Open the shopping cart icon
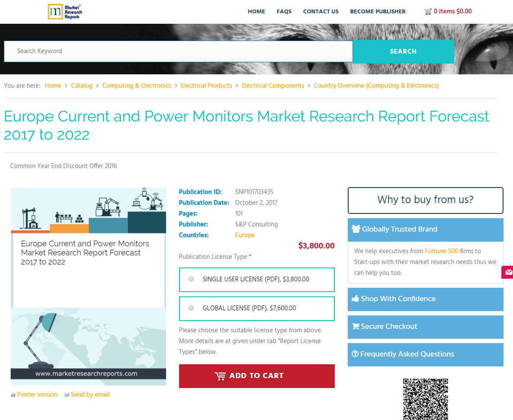 click(x=428, y=12)
